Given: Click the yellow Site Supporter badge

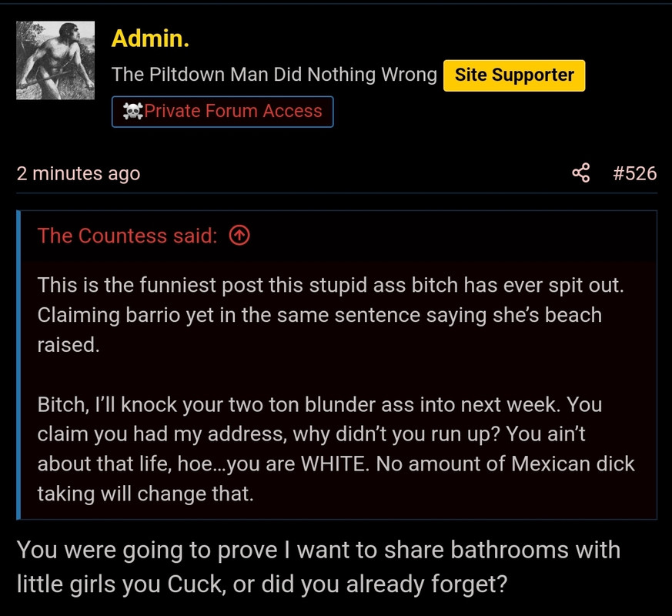Looking at the screenshot, I should 514,75.
